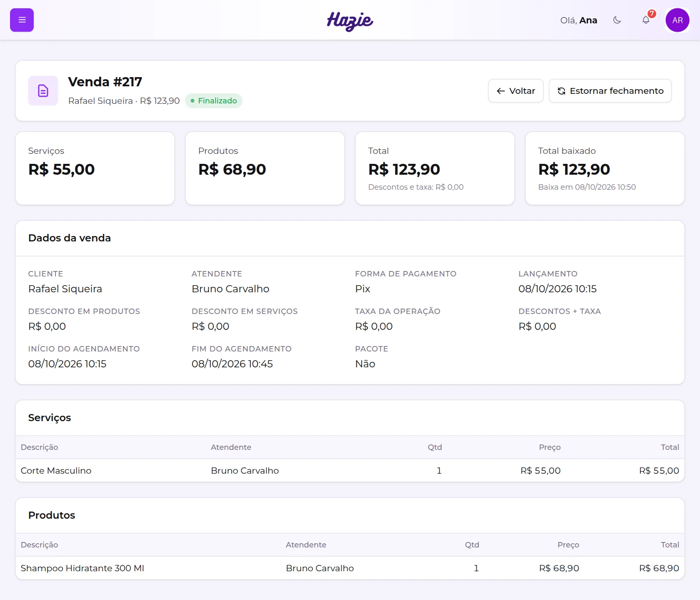Click Pacote value Não
This screenshot has height=600, width=700.
tap(365, 364)
